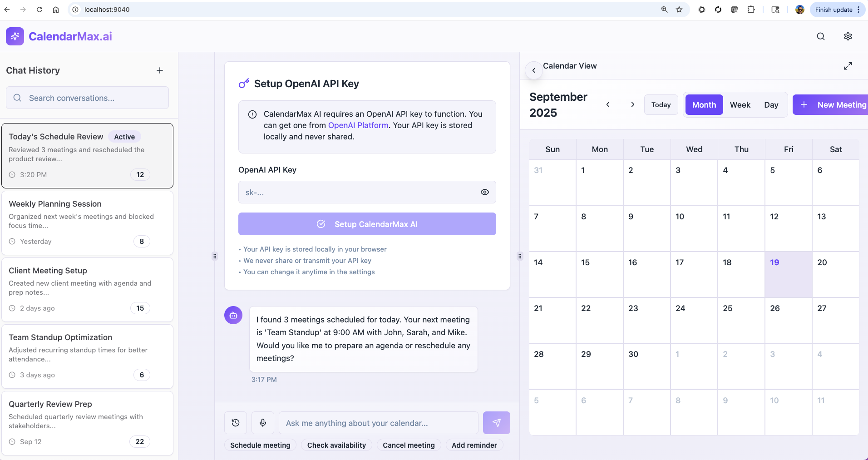The height and width of the screenshot is (460, 868).
Task: Open Client Meeting Setup conversation
Action: 88,290
